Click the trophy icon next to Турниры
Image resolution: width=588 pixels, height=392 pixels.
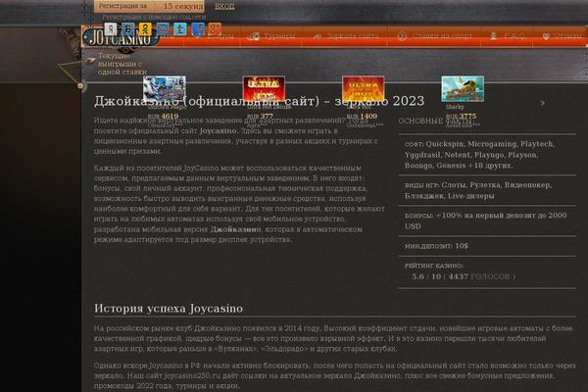point(254,36)
